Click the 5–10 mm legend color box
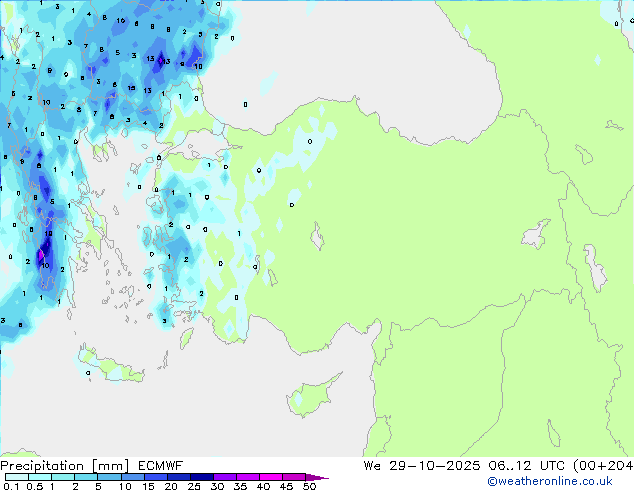 coord(109,477)
